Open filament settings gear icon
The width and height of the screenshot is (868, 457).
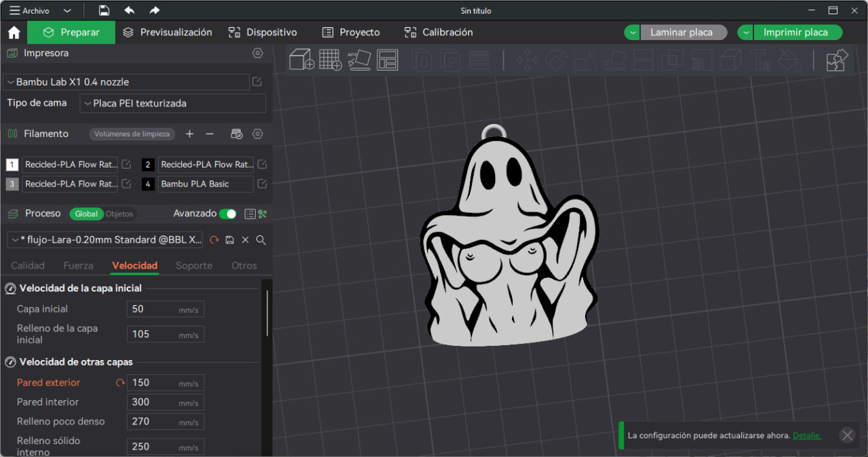pyautogui.click(x=258, y=134)
